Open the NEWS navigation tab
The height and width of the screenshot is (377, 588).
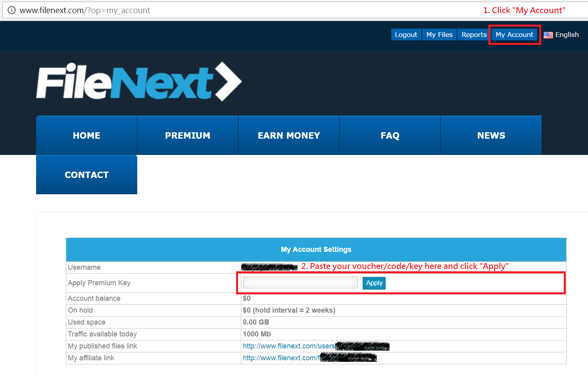point(491,135)
